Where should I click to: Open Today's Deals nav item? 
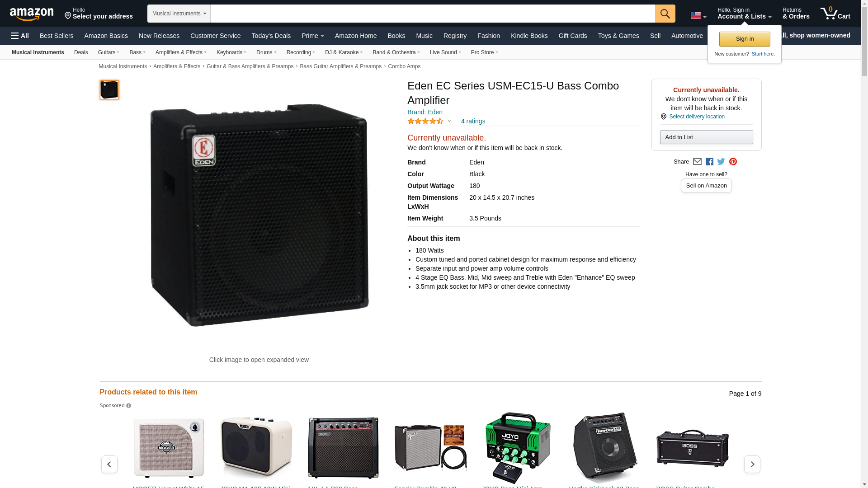[x=271, y=36]
